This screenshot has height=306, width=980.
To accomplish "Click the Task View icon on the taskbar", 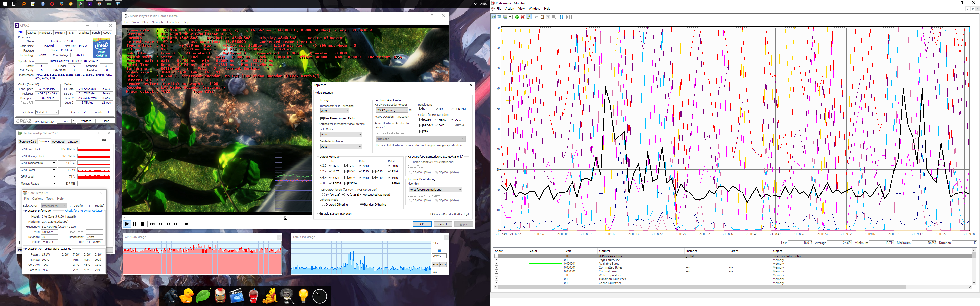I will pyautogui.click(x=14, y=4).
